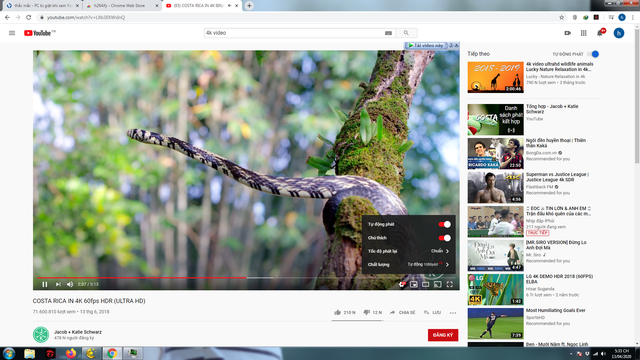
Task: Toggle Chú thích annotations switch
Action: [444, 238]
